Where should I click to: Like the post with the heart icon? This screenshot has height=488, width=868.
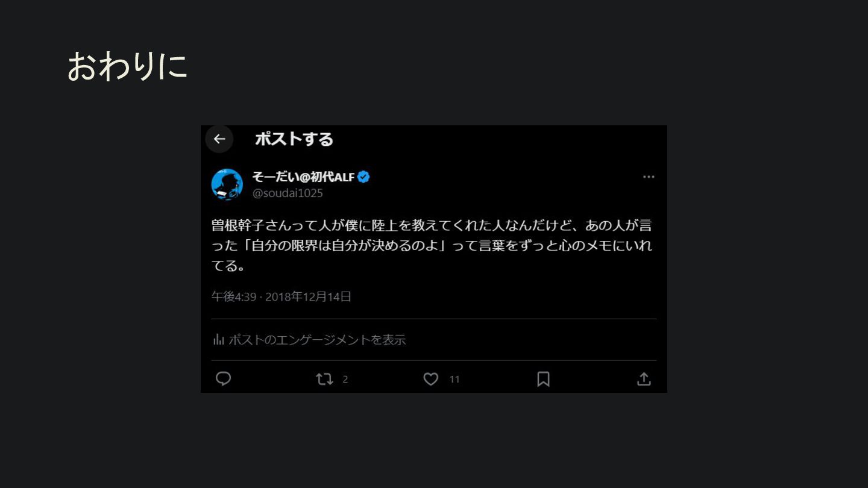[x=430, y=379]
